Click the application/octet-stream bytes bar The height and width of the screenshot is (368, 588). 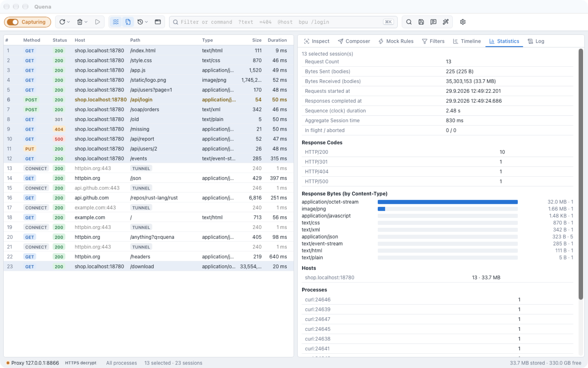point(448,202)
